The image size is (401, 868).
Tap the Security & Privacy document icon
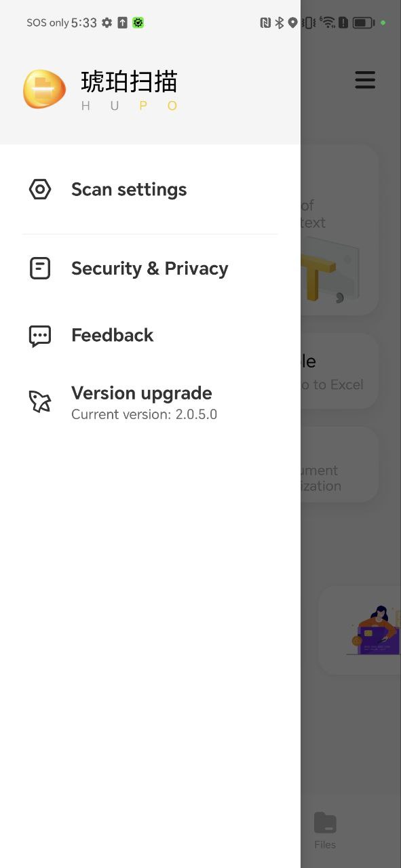pyautogui.click(x=40, y=269)
